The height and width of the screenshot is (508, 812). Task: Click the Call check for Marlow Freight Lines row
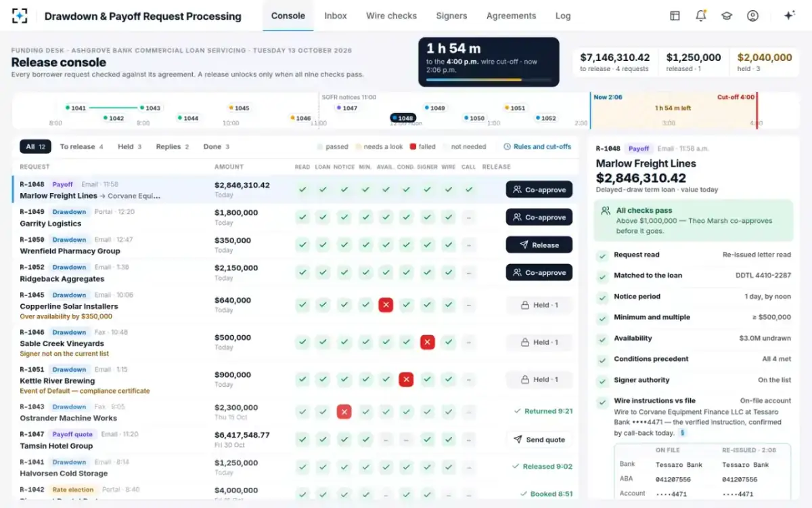click(468, 190)
